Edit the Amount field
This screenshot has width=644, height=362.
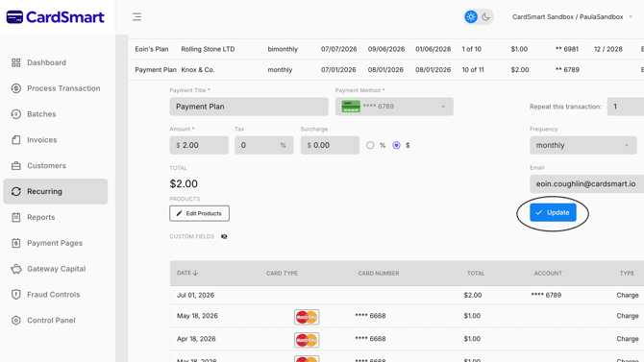tap(199, 145)
